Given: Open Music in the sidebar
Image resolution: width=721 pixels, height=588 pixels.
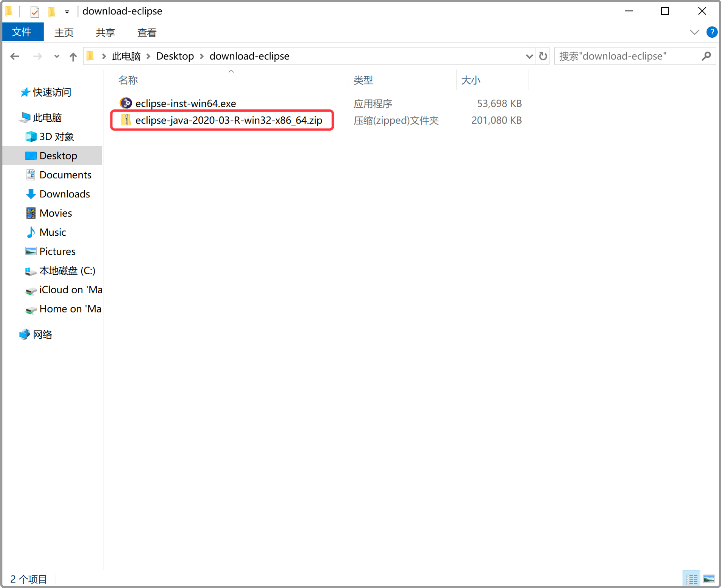Looking at the screenshot, I should pos(53,232).
